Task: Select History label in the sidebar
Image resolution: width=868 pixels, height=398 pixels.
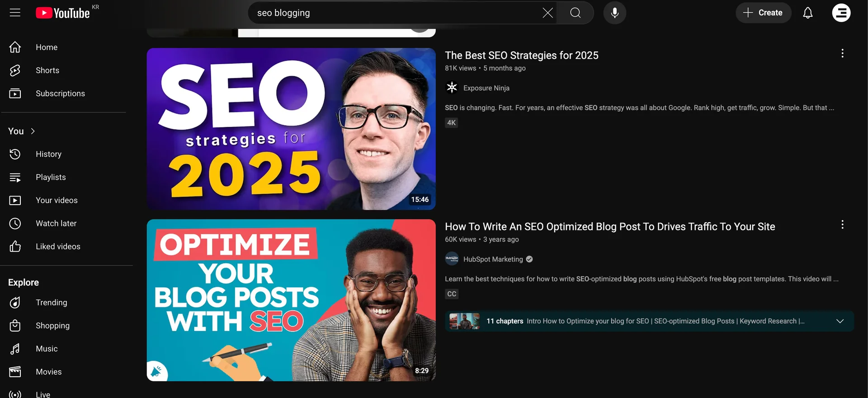Action: pyautogui.click(x=48, y=154)
